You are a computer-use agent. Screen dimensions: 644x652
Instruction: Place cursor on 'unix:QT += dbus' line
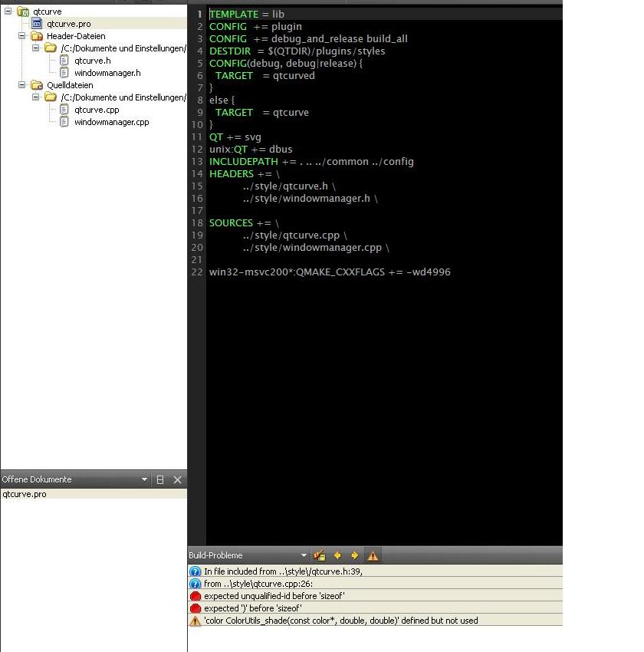(251, 150)
